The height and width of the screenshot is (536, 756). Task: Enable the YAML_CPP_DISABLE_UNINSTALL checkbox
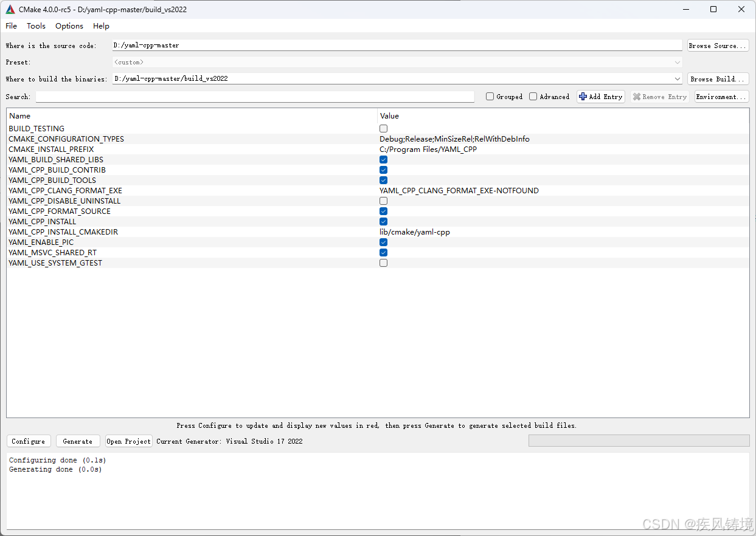(383, 201)
